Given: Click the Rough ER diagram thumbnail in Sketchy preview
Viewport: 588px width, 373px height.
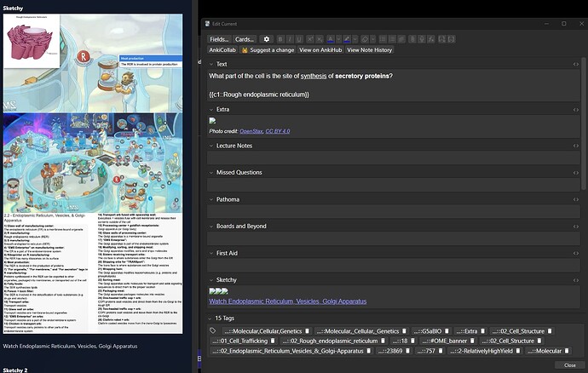Looking at the screenshot, I should click(32, 41).
